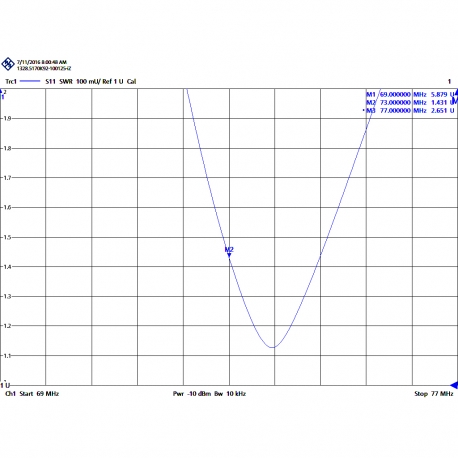The width and height of the screenshot is (458, 458).
Task: Click the Cal calibration status label
Action: click(131, 81)
